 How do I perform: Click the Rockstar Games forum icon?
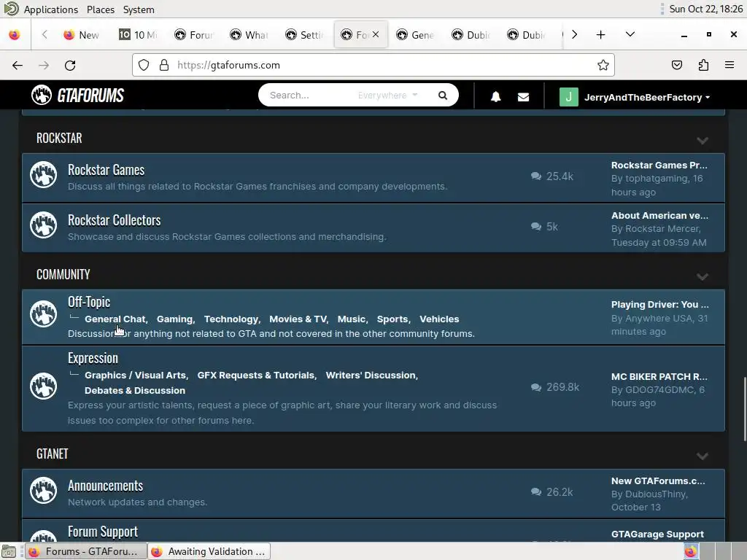43,175
